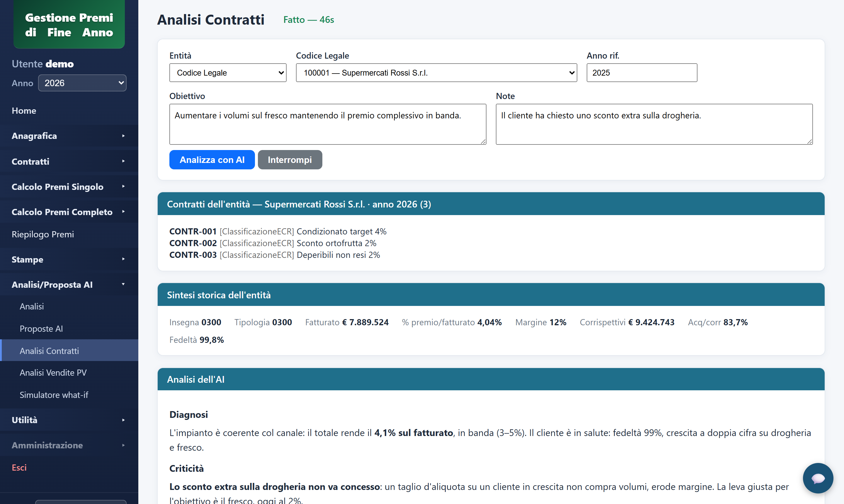Image resolution: width=844 pixels, height=504 pixels.
Task: Open Analisi Vendite PV page
Action: (x=69, y=372)
